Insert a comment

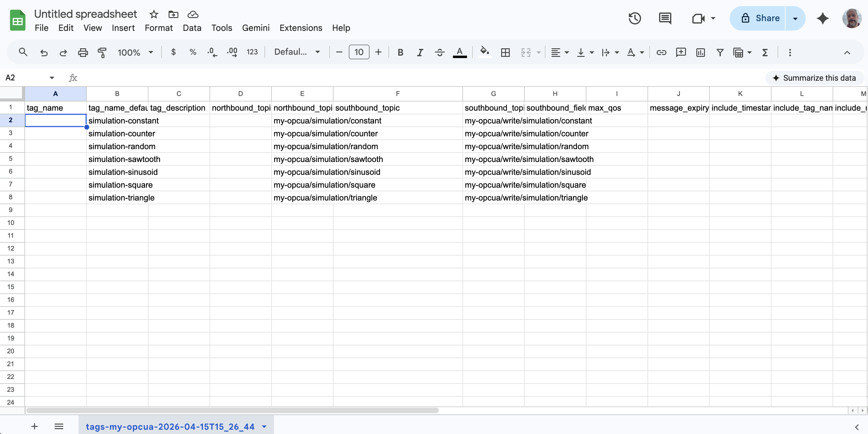(x=681, y=52)
